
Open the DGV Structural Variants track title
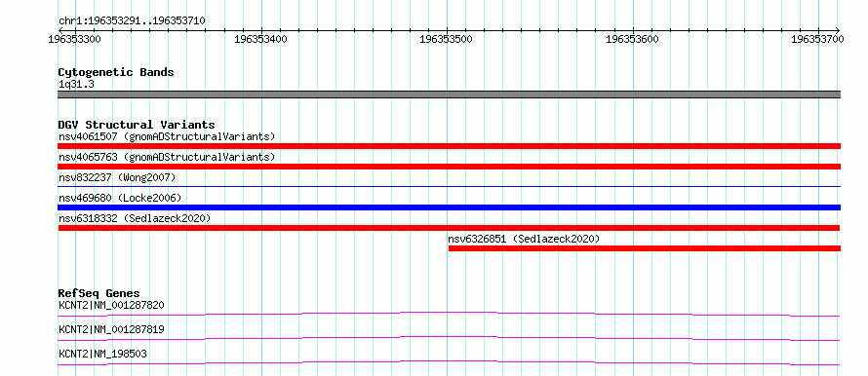tap(137, 125)
